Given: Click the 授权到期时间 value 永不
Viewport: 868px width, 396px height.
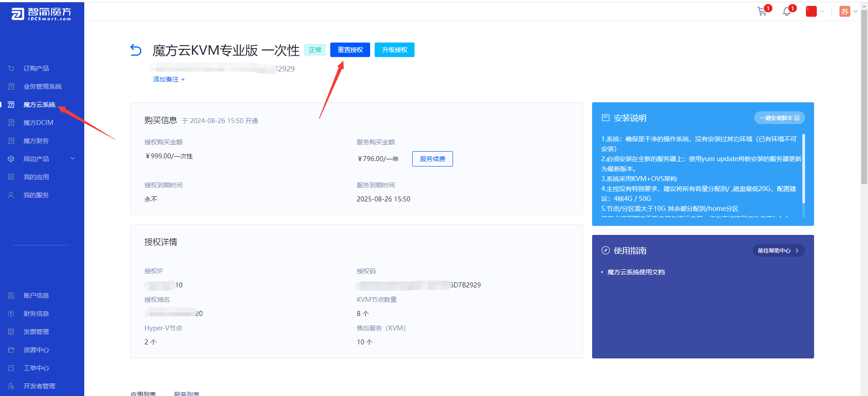Looking at the screenshot, I should coord(151,199).
